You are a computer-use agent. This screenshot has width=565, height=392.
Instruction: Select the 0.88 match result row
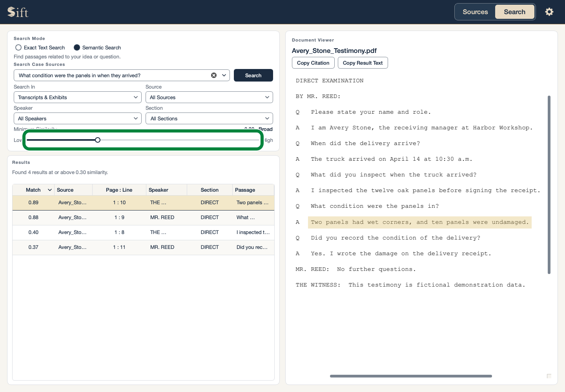(143, 218)
